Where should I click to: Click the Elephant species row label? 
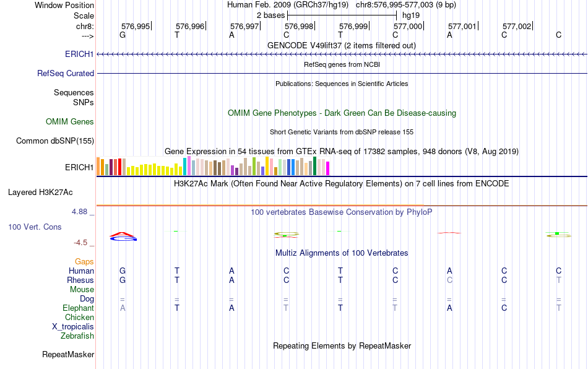(79, 308)
